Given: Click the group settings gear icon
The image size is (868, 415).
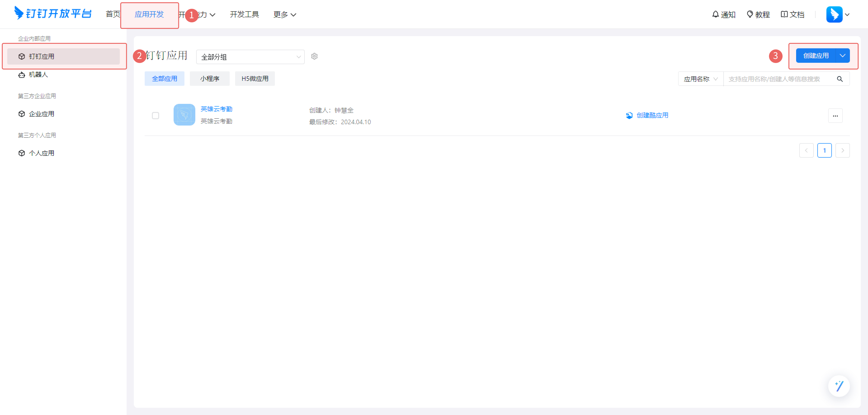Looking at the screenshot, I should point(314,56).
